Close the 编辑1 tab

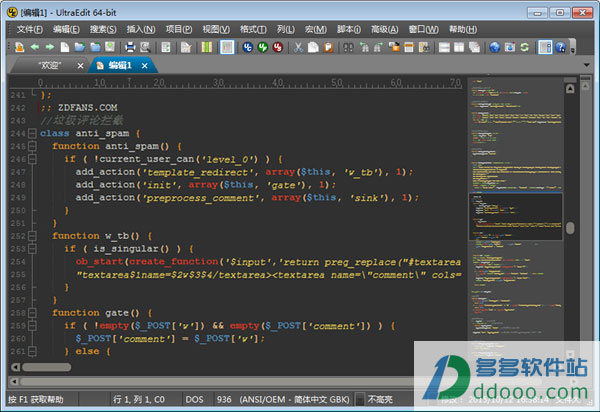click(145, 66)
